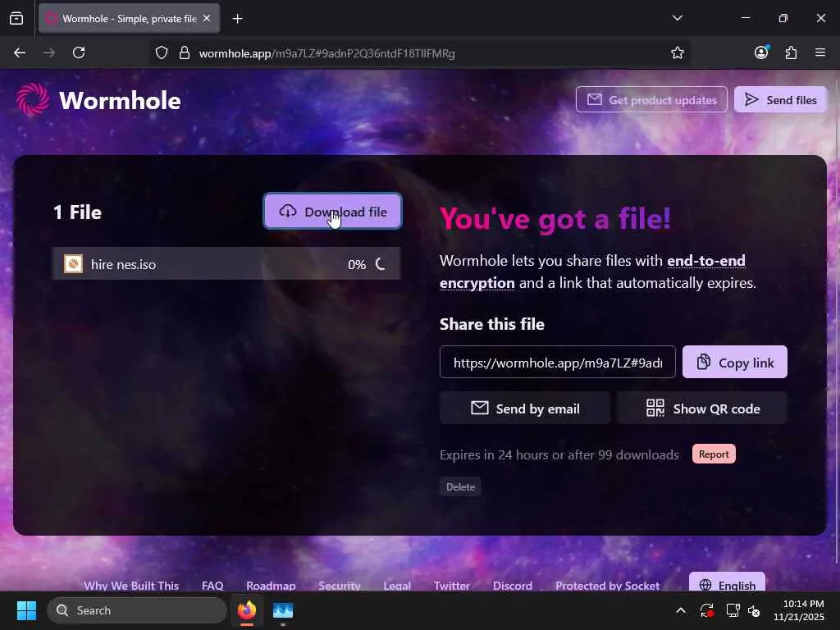This screenshot has width=840, height=630.
Task: Open the Firefox account icon
Action: (761, 52)
